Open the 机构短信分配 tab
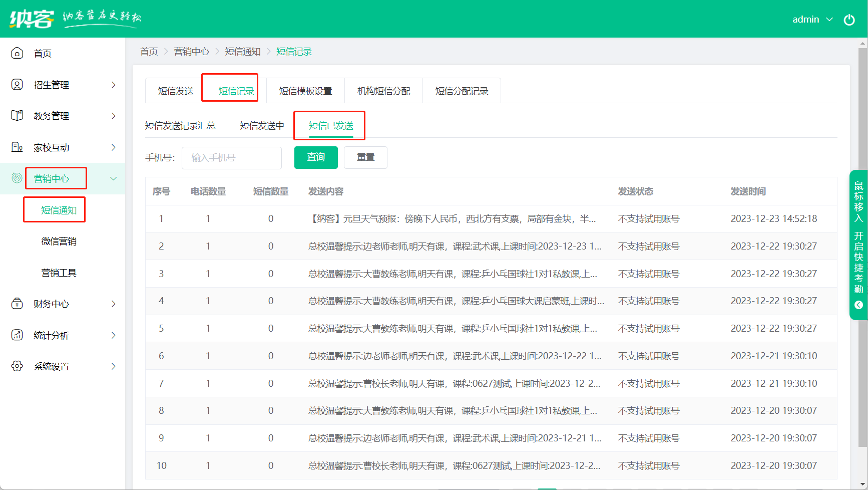Image resolution: width=868 pixels, height=490 pixels. 383,91
